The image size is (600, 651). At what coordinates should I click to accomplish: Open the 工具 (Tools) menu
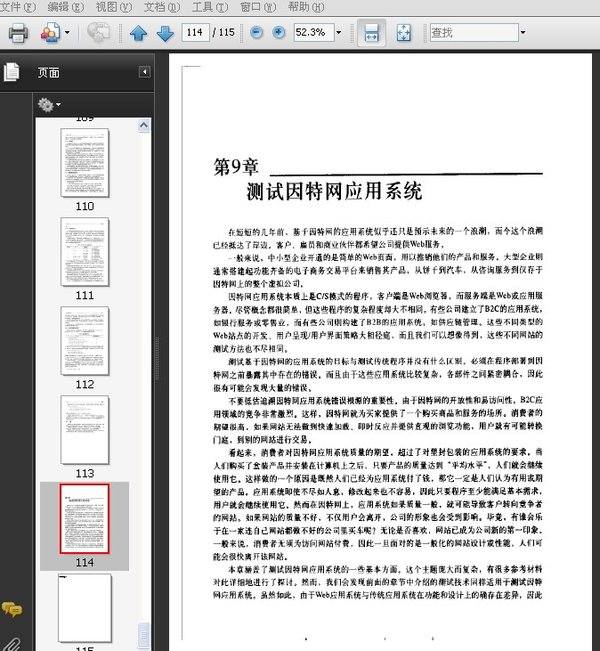(x=210, y=7)
